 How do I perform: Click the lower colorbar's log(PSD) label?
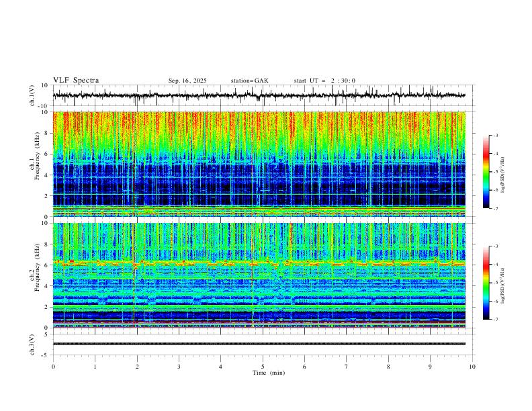pyautogui.click(x=502, y=286)
